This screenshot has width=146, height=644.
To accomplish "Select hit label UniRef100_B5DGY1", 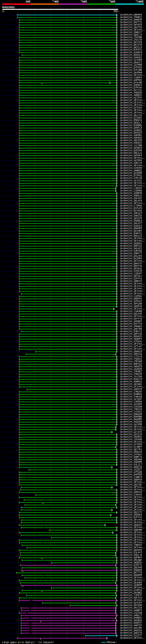I will click(131, 120).
